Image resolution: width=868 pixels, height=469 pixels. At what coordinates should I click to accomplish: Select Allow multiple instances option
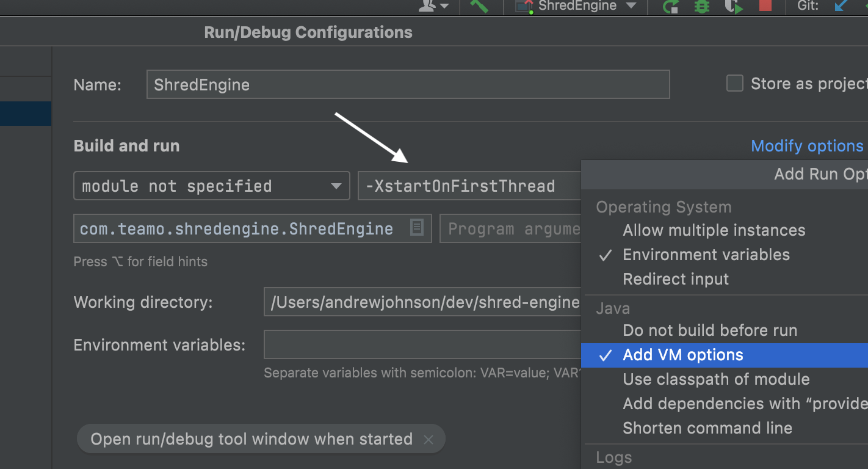tap(726, 230)
